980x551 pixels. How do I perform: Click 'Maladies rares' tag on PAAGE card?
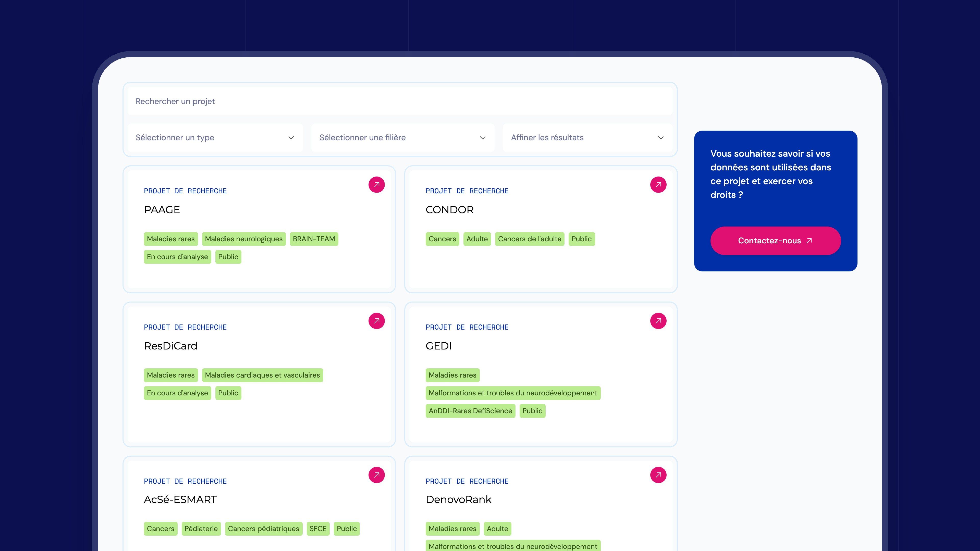coord(170,239)
